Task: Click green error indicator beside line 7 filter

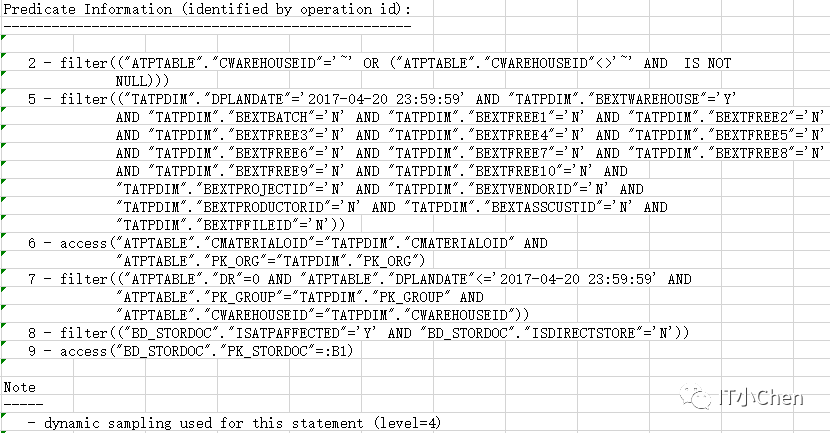Action: pyautogui.click(x=5, y=273)
